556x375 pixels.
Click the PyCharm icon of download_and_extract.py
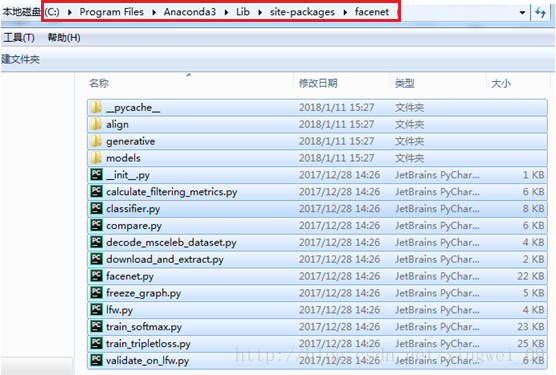pyautogui.click(x=96, y=259)
